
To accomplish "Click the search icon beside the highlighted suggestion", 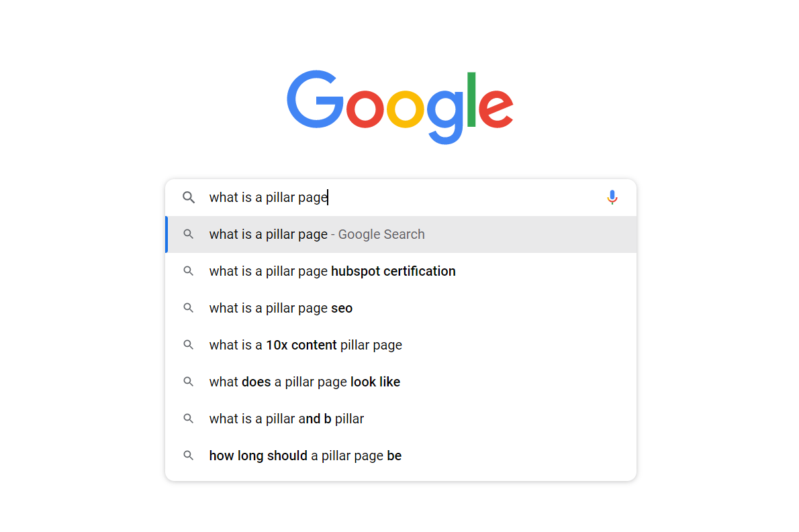I will tap(189, 234).
